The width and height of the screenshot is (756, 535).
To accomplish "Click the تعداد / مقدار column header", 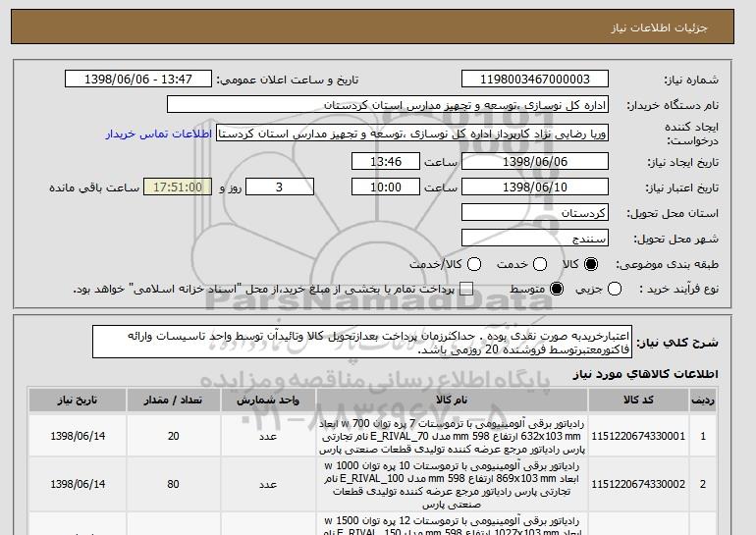I will point(173,401).
